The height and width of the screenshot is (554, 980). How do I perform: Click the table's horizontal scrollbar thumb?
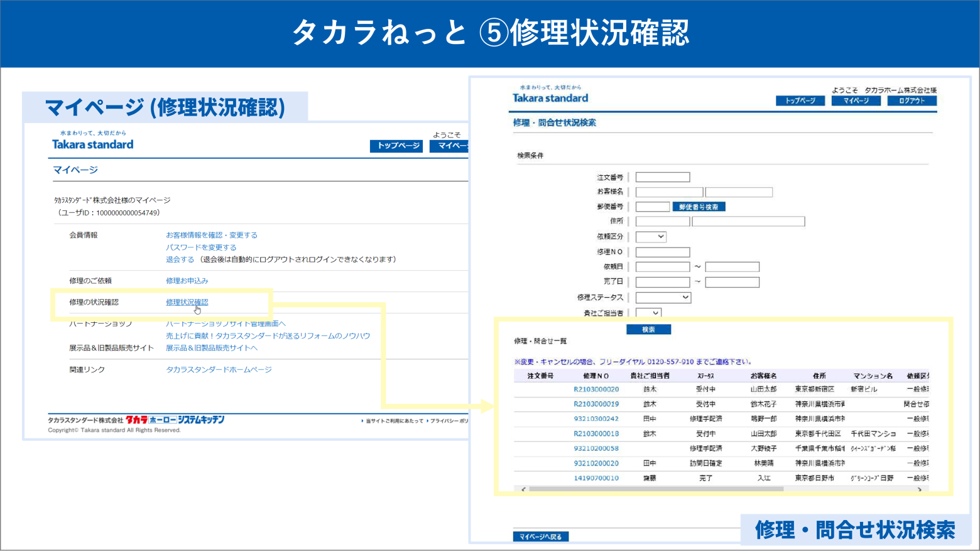point(656,489)
